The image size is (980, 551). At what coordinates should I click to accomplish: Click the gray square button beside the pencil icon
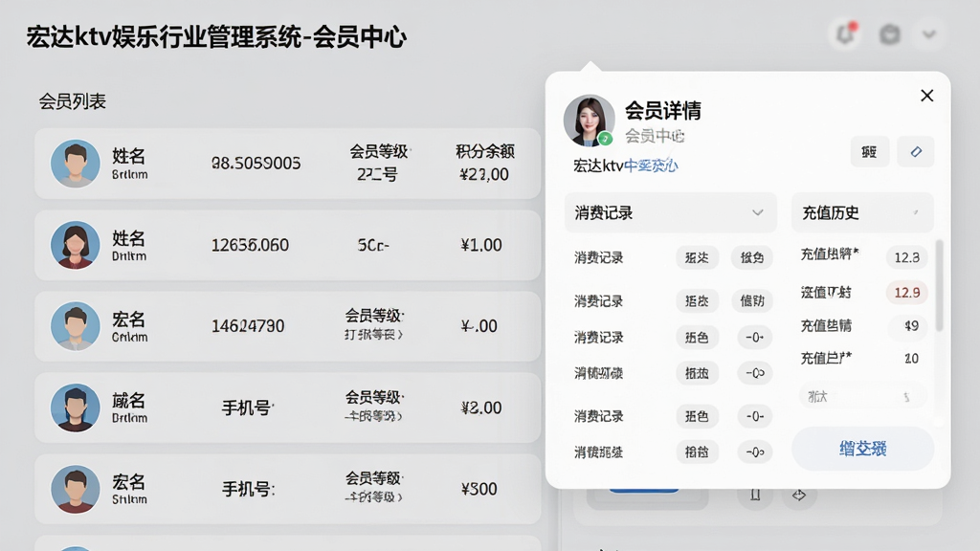click(x=869, y=152)
